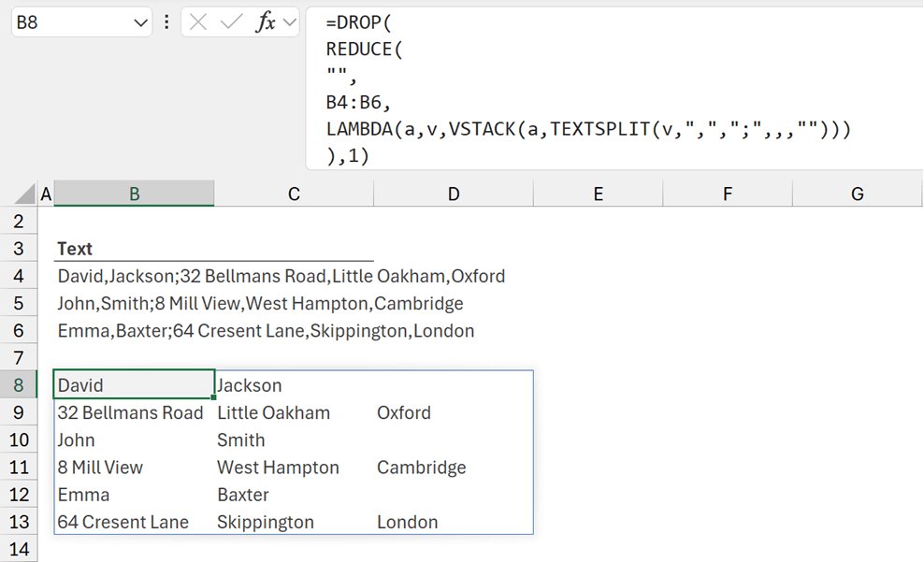Select column B header
The width and height of the screenshot is (924, 562).
click(135, 194)
